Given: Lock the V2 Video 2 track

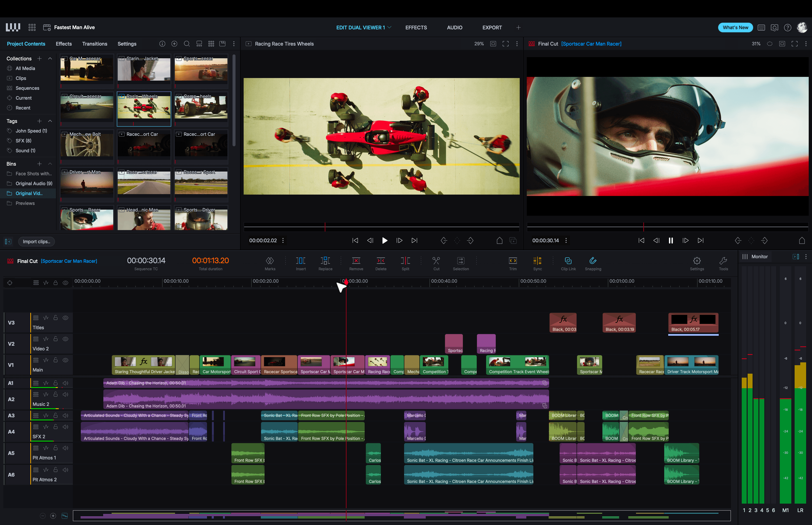Looking at the screenshot, I should point(55,339).
